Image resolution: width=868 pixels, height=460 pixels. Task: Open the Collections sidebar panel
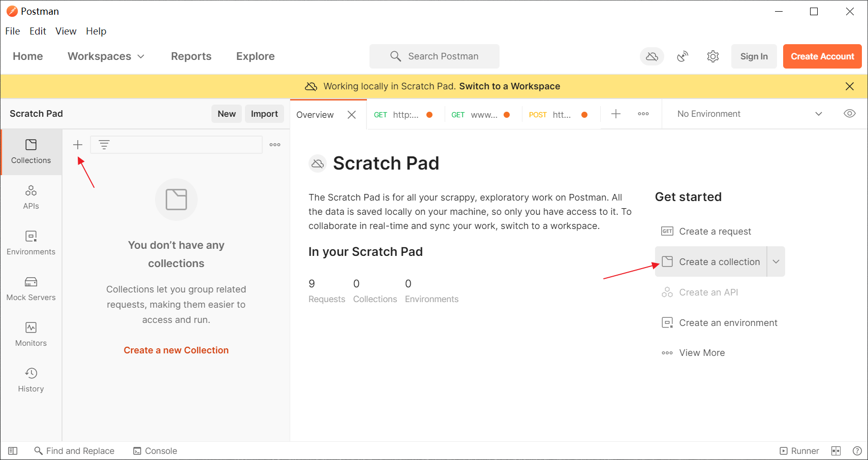pos(31,152)
